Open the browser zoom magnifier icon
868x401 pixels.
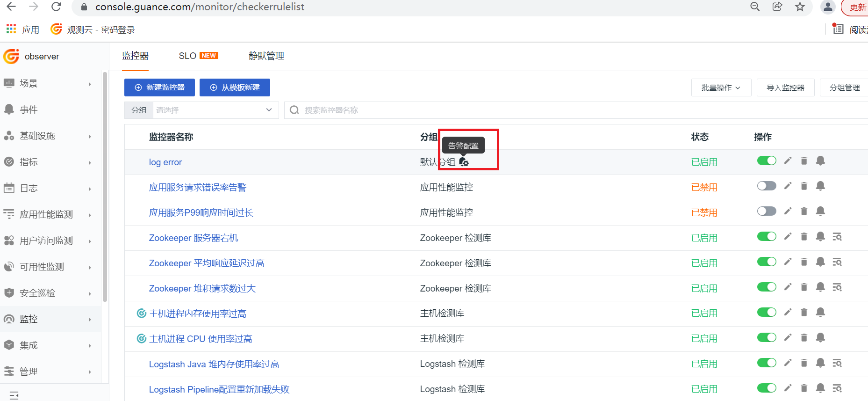click(x=755, y=7)
